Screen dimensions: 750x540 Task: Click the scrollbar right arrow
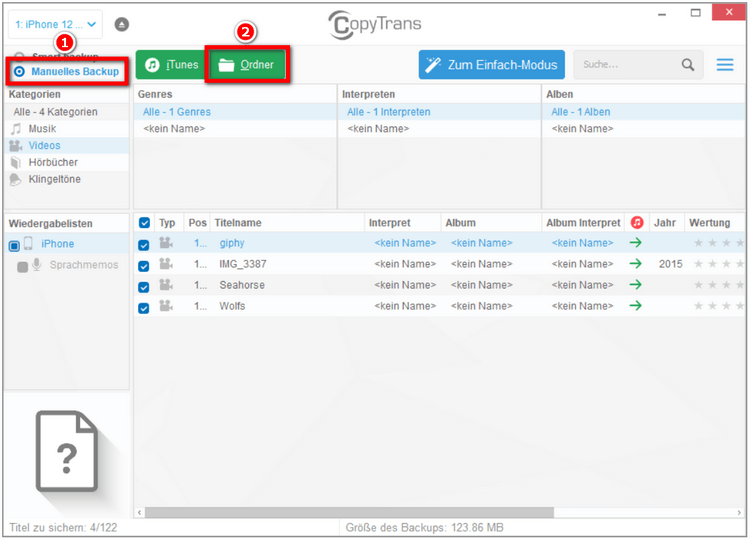point(739,513)
